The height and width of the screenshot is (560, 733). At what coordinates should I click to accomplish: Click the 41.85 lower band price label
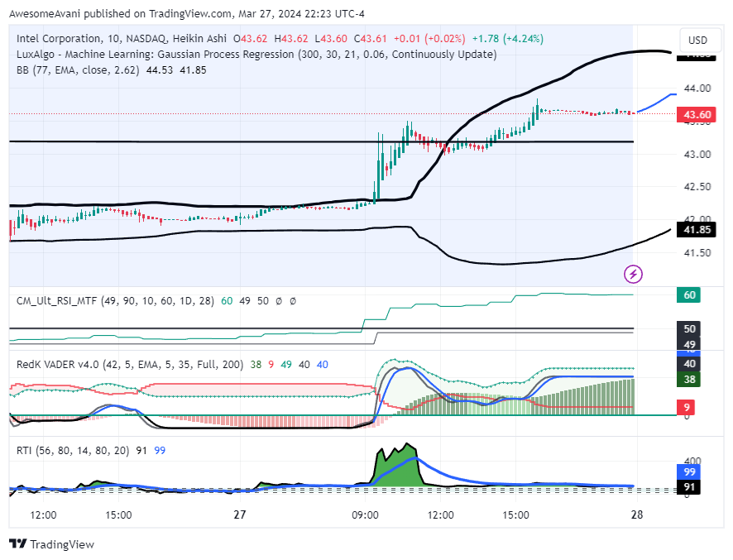tap(697, 229)
